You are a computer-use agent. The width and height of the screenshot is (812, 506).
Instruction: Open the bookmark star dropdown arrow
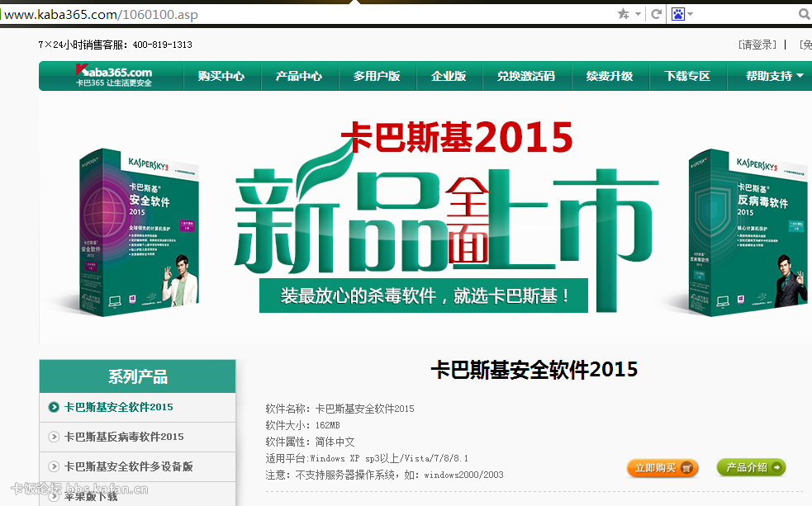click(x=638, y=14)
